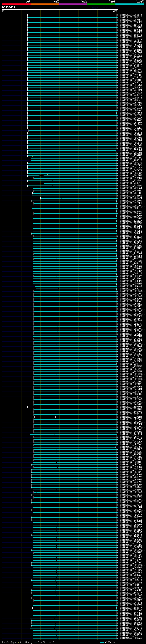Click hit label UniRef100_Q40216
Viewport: 146px width, 644px height.
pos(131,183)
